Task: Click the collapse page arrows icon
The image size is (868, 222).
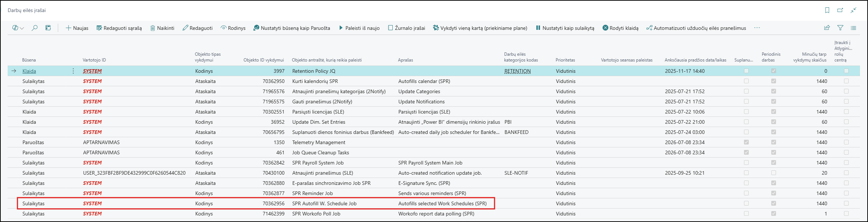Action: coord(853,10)
